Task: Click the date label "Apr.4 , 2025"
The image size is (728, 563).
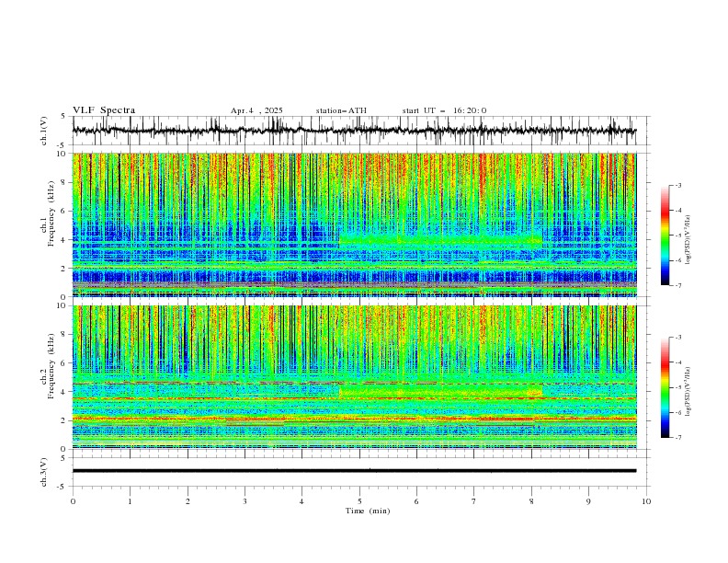Action: pyautogui.click(x=256, y=110)
